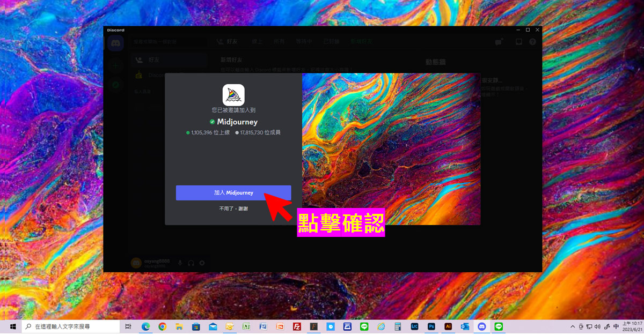Click the osyang8888 user avatar

[x=136, y=263]
